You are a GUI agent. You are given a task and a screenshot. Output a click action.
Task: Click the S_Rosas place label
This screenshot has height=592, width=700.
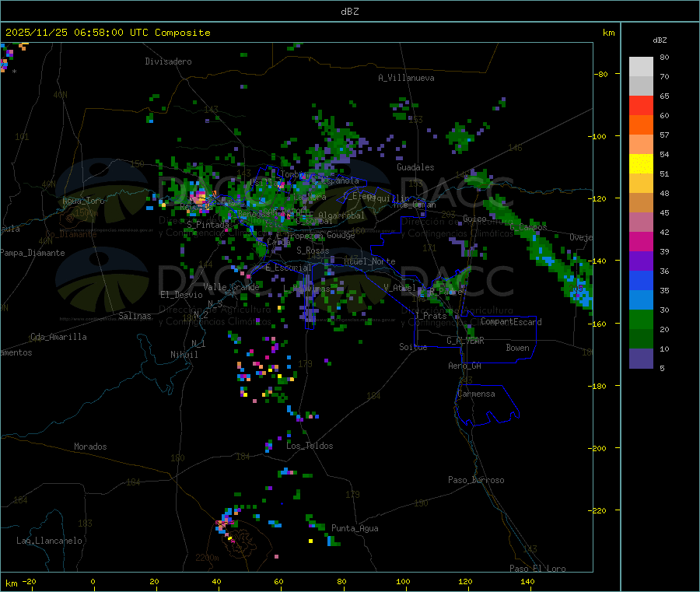pos(313,251)
